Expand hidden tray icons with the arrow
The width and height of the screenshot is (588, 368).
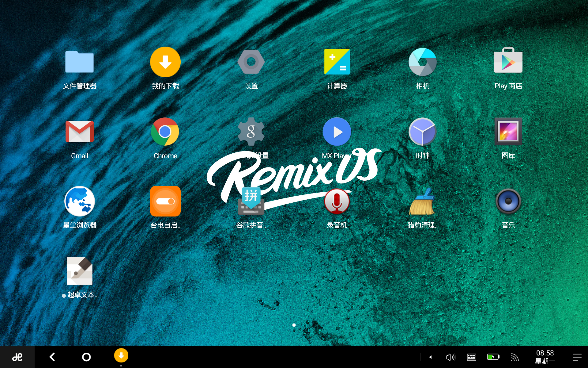click(x=430, y=357)
